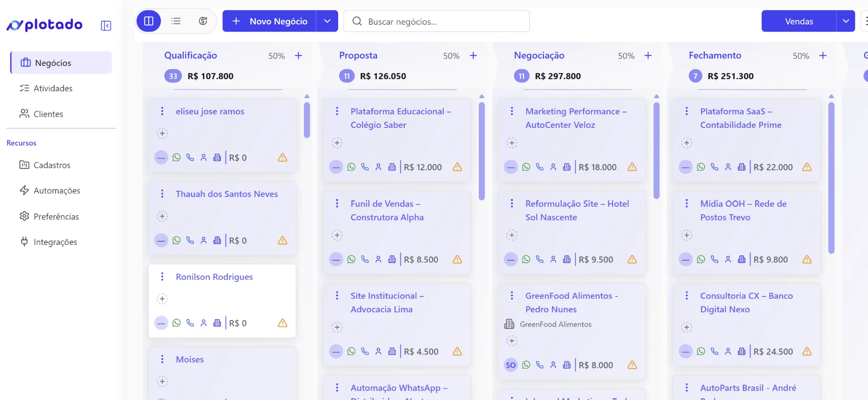Add tag on Ronilson Rodrigues card
The height and width of the screenshot is (400, 868).
pos(162,299)
